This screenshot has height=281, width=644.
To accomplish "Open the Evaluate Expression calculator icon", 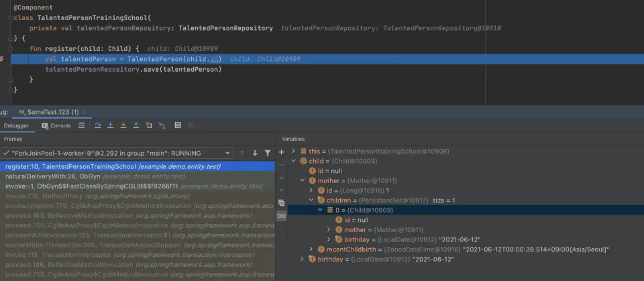I will [x=178, y=125].
